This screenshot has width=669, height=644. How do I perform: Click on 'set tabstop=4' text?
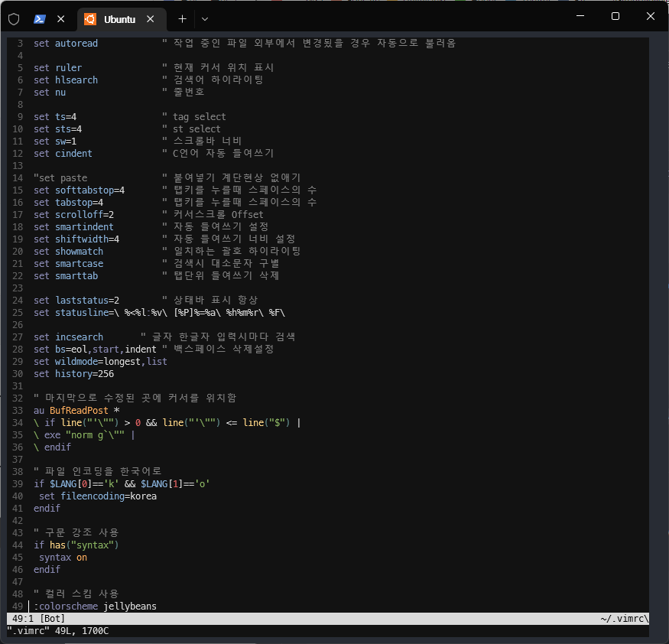pos(68,203)
